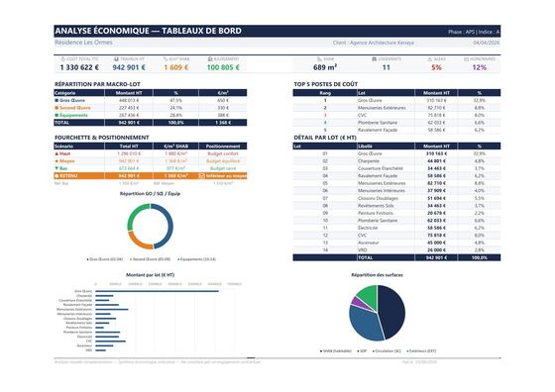Click the SHAB (habitable) legend entry

[x=336, y=351]
